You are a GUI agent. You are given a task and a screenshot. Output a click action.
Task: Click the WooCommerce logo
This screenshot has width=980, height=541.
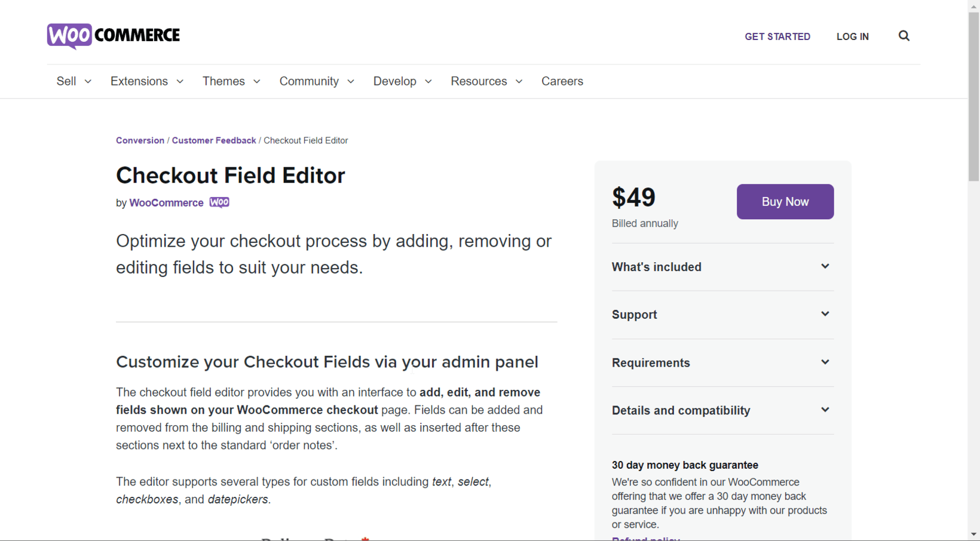click(x=113, y=36)
